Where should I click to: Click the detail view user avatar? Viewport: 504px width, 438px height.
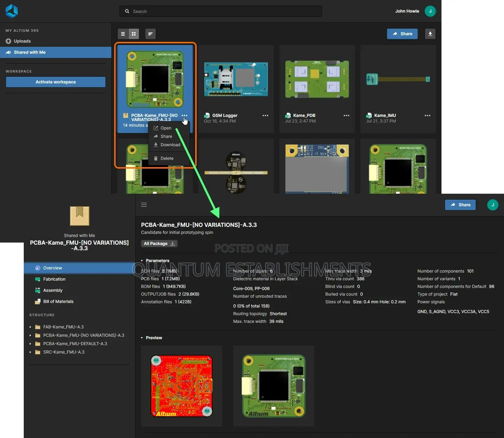(x=493, y=205)
